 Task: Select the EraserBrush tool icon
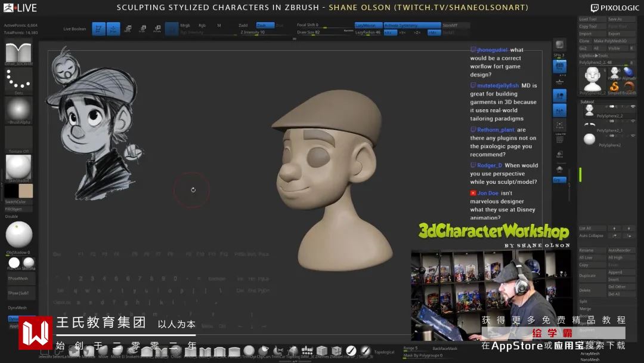click(x=628, y=87)
